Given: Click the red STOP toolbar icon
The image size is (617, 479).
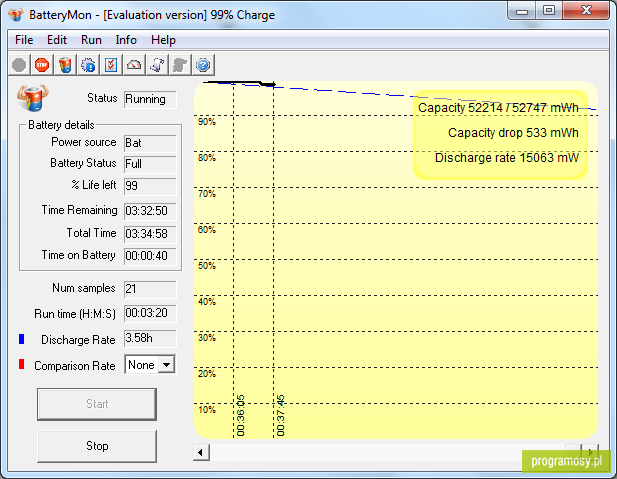Looking at the screenshot, I should click(42, 65).
